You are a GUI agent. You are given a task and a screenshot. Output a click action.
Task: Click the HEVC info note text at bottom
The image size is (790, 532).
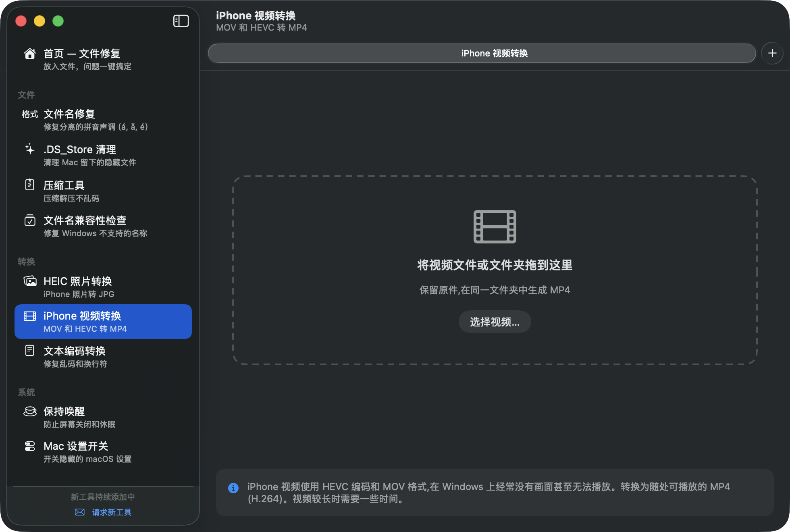pos(488,493)
